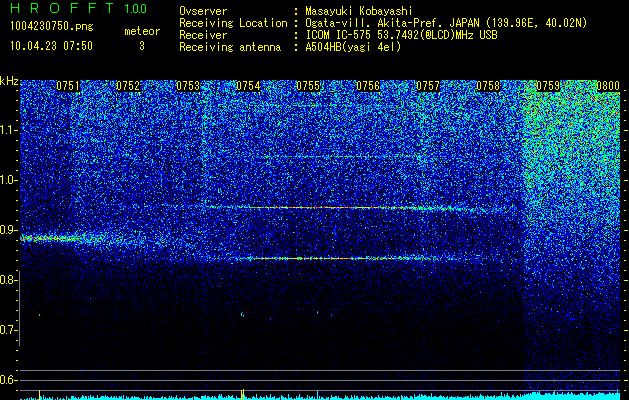This screenshot has height=400, width=629.
Task: Select the filename 1004230750.png
Action: coord(52,26)
